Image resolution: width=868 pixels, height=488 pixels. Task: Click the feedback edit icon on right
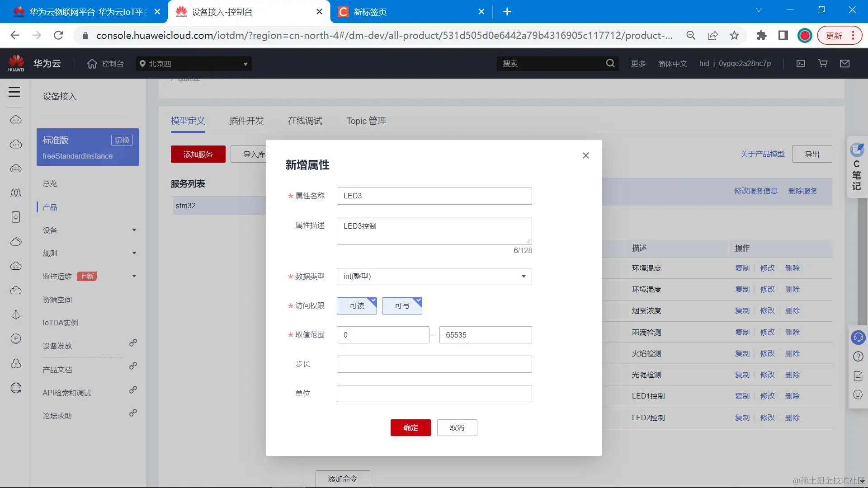tap(858, 376)
